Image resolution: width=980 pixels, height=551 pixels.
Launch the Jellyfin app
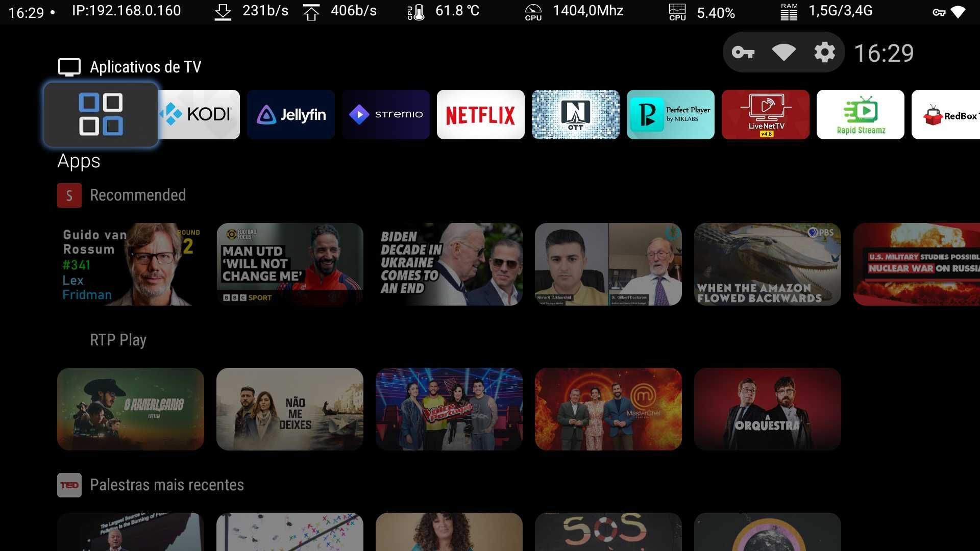(291, 115)
